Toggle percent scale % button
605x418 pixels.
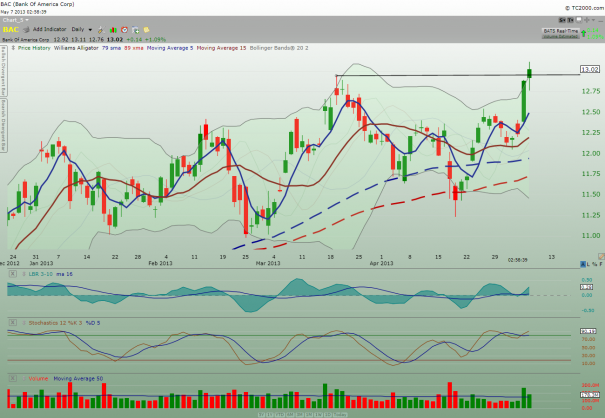(x=595, y=264)
